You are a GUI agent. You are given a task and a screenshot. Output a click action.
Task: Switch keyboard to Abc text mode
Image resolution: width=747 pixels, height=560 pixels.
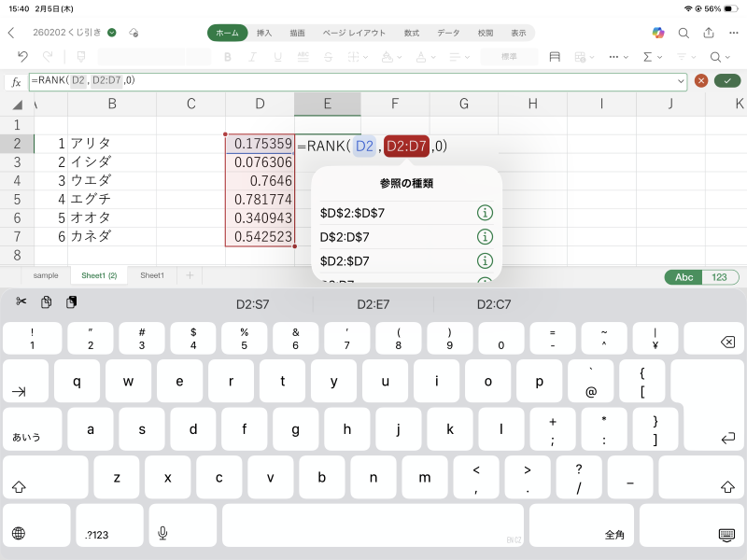click(684, 277)
